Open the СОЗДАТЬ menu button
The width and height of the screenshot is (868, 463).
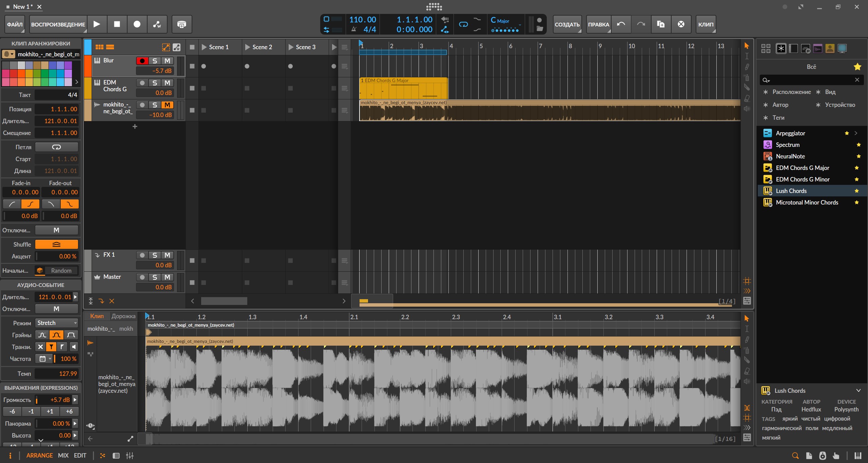pos(567,24)
